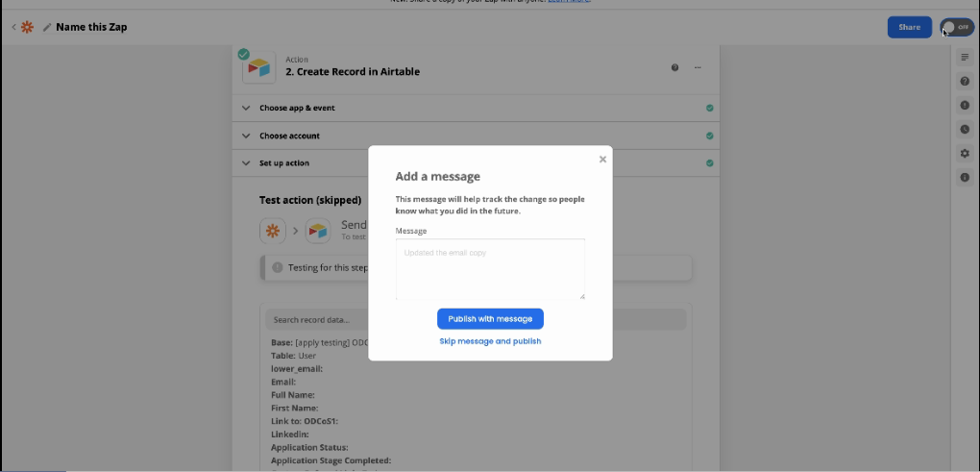This screenshot has width=980, height=472.
Task: Select the 'Linkedin:' record line
Action: [290, 434]
